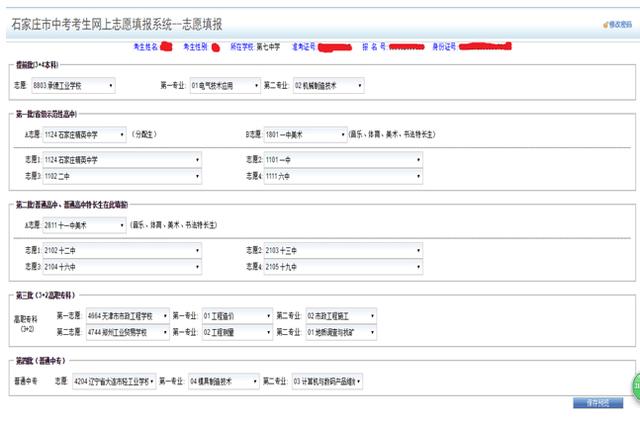The width and height of the screenshot is (640, 423).
Task: Open first-batch 志愿2 1101一中 dropdown
Action: 343,159
